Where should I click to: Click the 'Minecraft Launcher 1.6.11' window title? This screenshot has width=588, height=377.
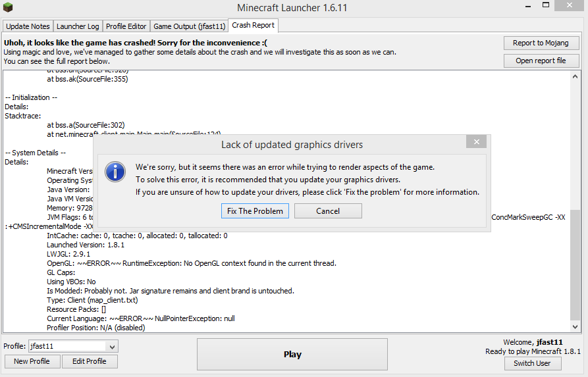[x=292, y=8]
